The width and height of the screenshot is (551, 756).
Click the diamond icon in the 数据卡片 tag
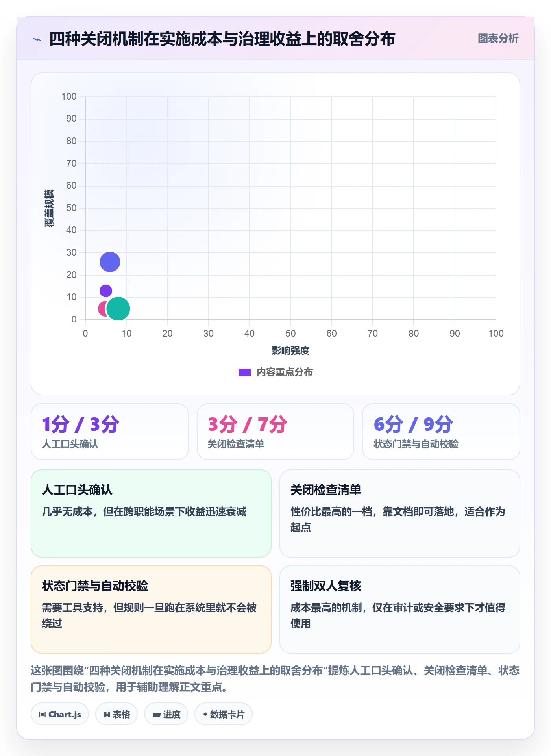[x=205, y=714]
